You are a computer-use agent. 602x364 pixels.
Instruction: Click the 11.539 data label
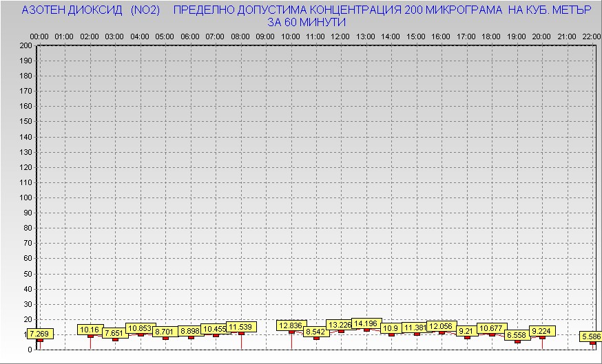tap(240, 327)
